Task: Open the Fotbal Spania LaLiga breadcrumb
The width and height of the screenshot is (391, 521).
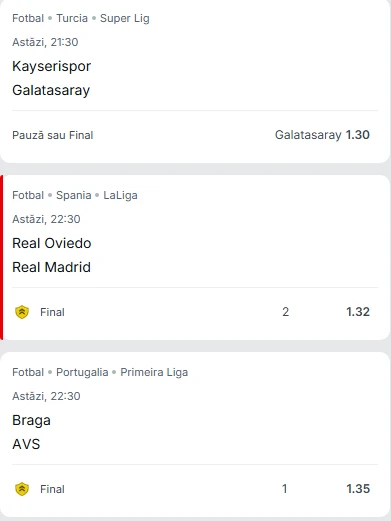Action: [75, 195]
